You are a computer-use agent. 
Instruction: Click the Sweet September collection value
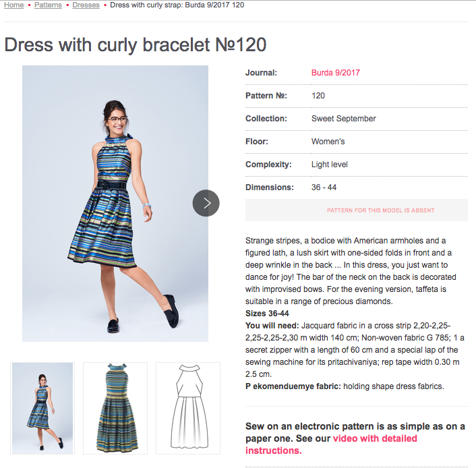(x=344, y=119)
